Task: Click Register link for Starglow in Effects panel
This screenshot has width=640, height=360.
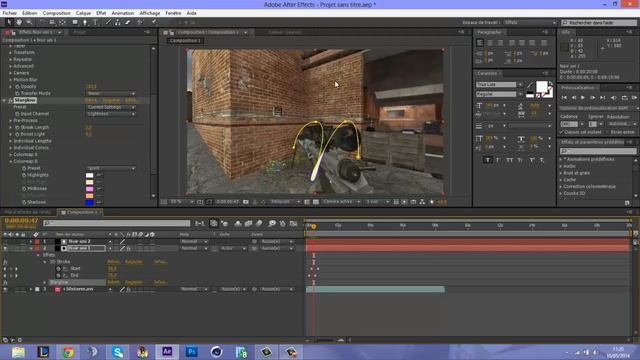Action: click(111, 100)
